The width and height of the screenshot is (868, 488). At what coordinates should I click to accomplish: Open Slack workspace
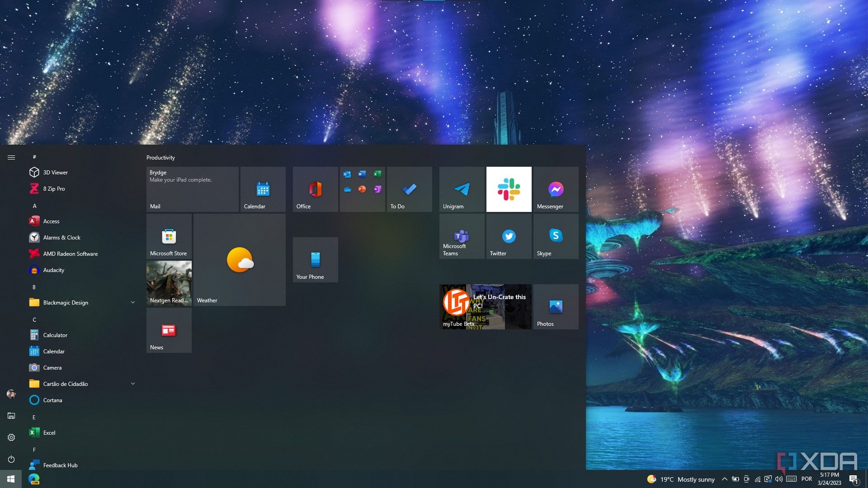[x=509, y=189]
